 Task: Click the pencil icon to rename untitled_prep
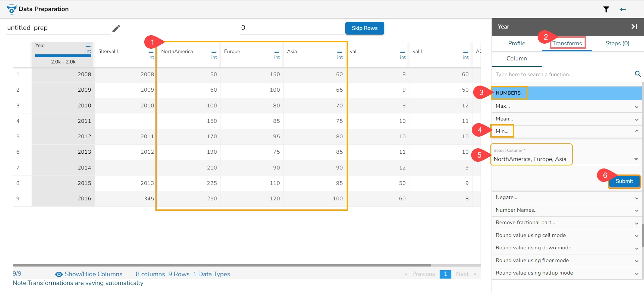point(116,29)
